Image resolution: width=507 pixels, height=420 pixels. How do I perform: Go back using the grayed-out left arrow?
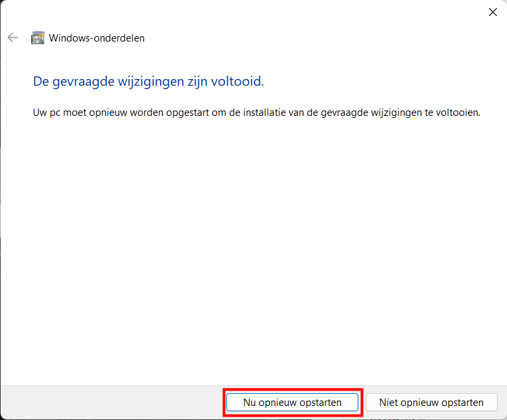13,38
